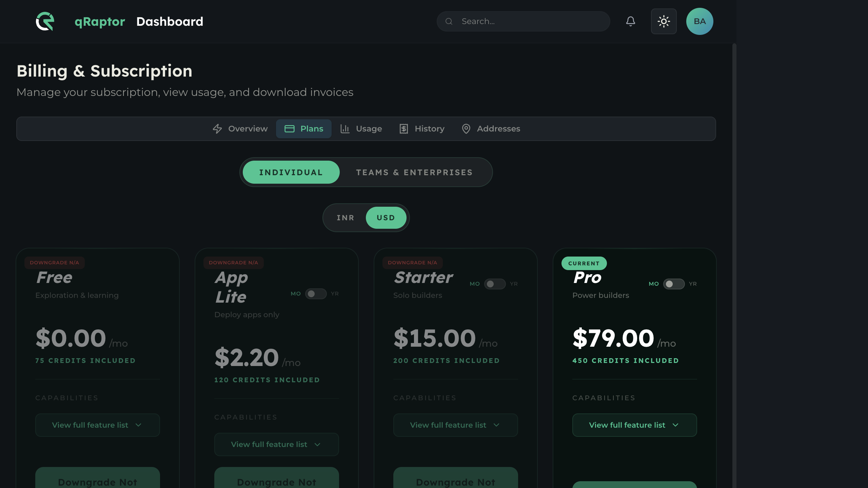Click 'Solo builders' subtitle
868x488 pixels.
[418, 295]
